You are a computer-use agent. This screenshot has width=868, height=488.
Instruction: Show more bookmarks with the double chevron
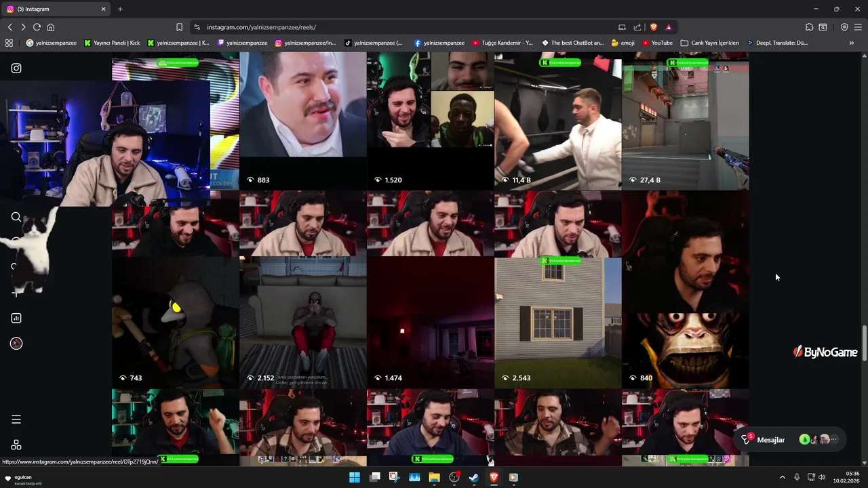click(x=852, y=43)
